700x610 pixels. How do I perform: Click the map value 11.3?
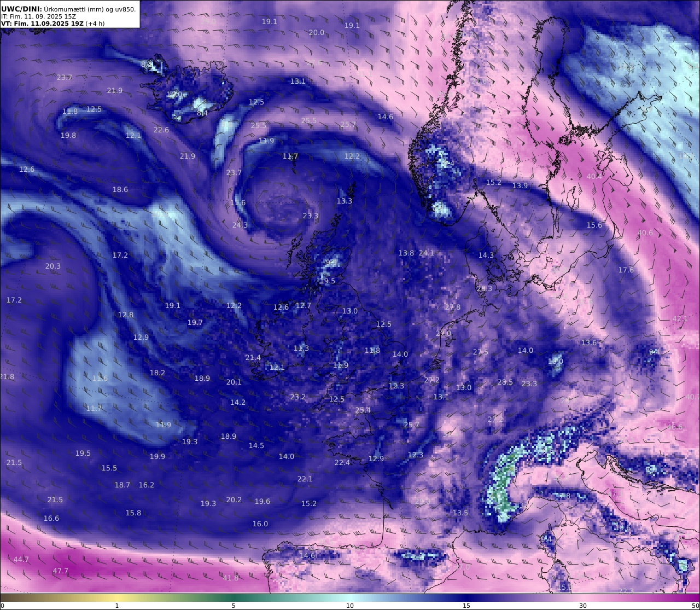tap(301, 348)
